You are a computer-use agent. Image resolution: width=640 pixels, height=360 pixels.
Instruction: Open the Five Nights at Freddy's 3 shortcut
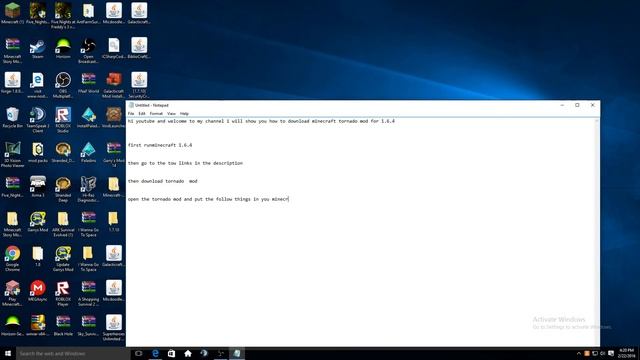(x=63, y=16)
